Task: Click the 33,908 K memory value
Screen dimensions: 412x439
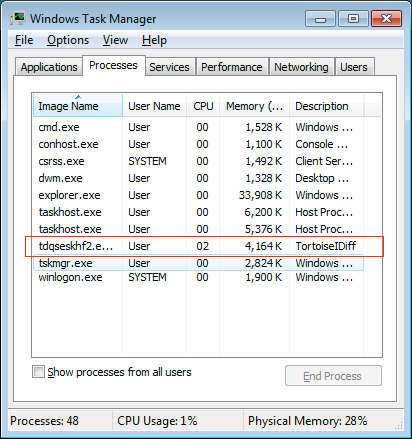Action: (260, 195)
